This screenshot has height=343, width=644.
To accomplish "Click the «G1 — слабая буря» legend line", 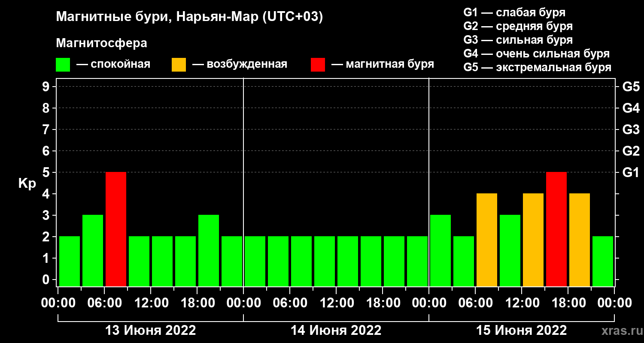I will [x=514, y=12].
